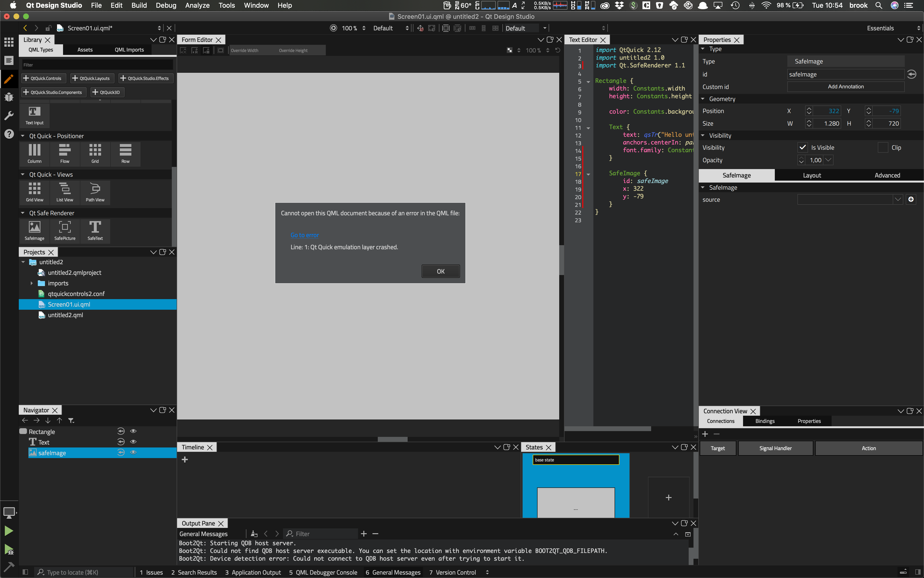Open the Analyze menu

click(197, 5)
